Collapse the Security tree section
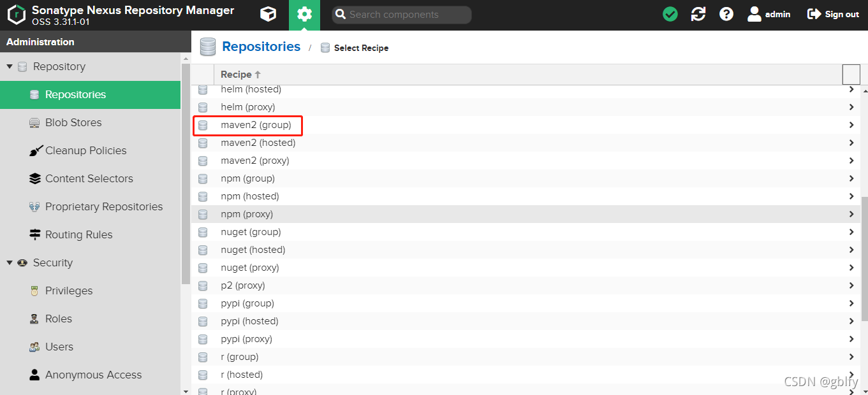This screenshot has width=868, height=395. pos(10,262)
